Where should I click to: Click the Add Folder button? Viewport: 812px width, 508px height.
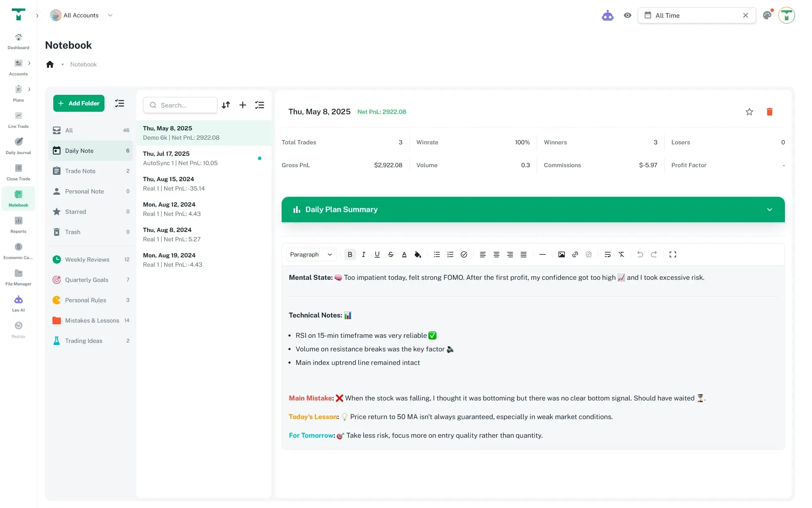(x=79, y=103)
